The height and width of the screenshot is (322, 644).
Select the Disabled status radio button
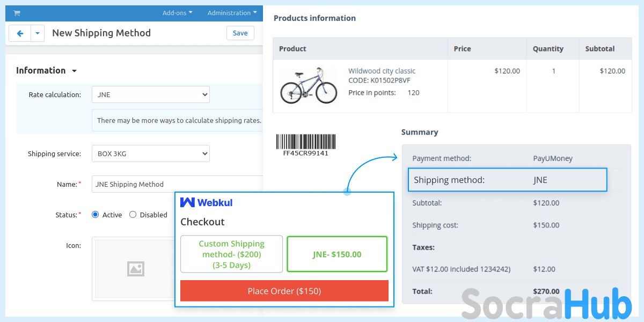[x=133, y=215]
